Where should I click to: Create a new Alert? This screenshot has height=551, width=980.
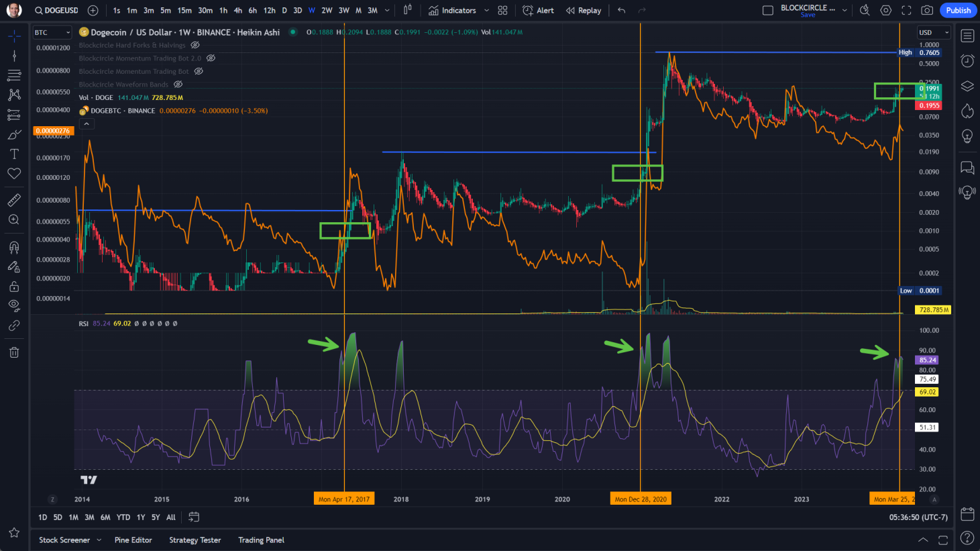click(540, 10)
